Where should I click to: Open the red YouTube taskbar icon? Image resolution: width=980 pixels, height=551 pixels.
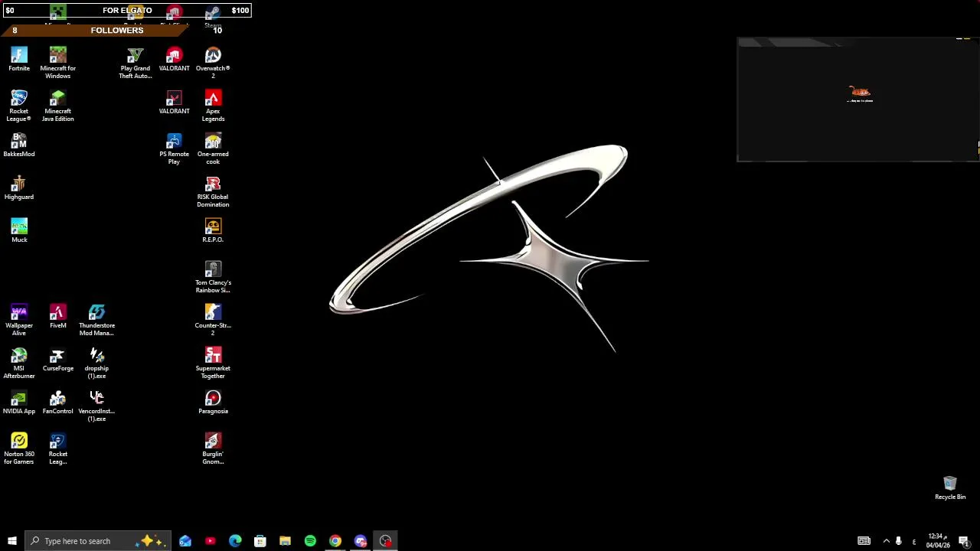click(x=211, y=541)
